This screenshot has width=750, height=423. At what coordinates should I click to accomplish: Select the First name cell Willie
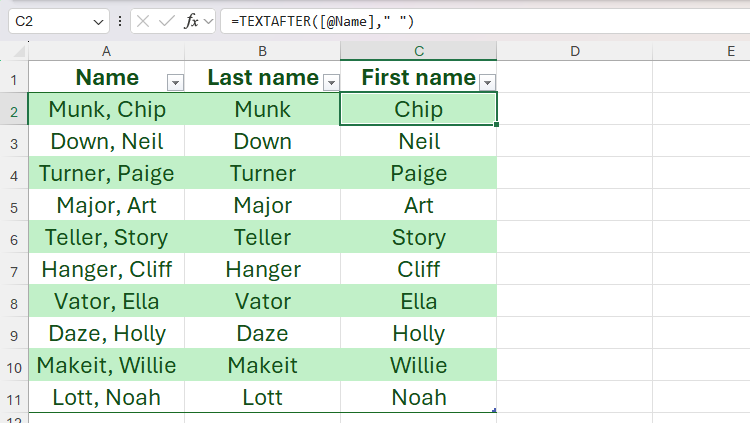pyautogui.click(x=418, y=366)
